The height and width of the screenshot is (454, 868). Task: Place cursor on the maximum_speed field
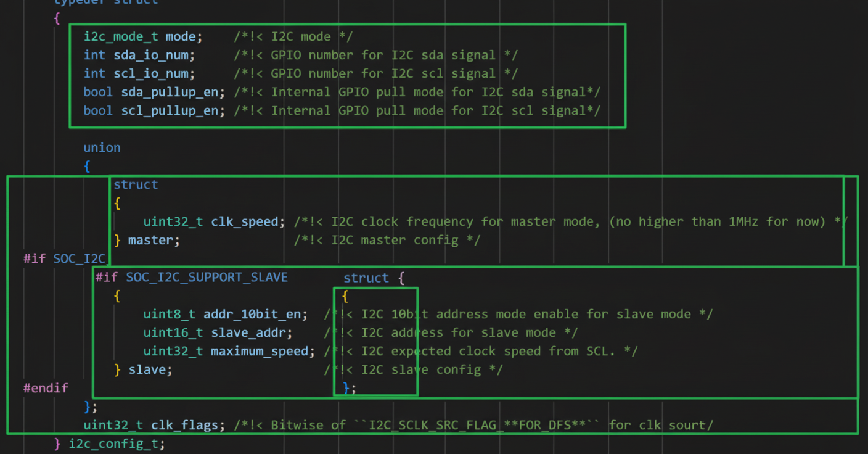[259, 351]
